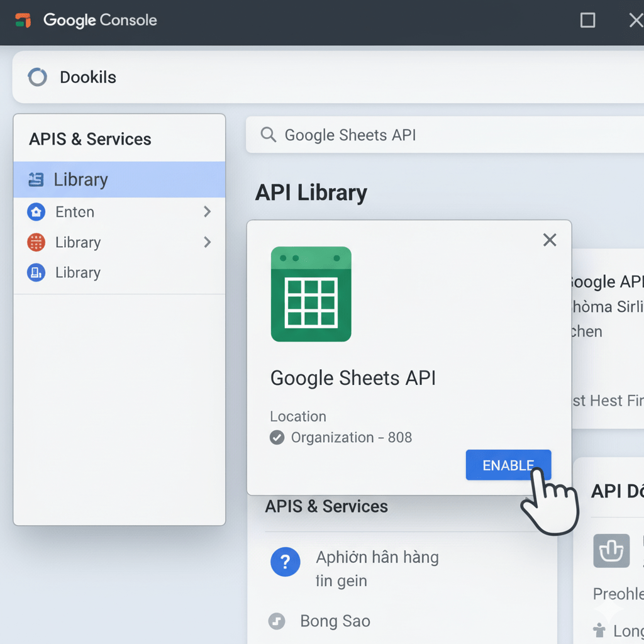The width and height of the screenshot is (644, 644).
Task: Toggle the Organization 808 location checkmark
Action: click(277, 437)
